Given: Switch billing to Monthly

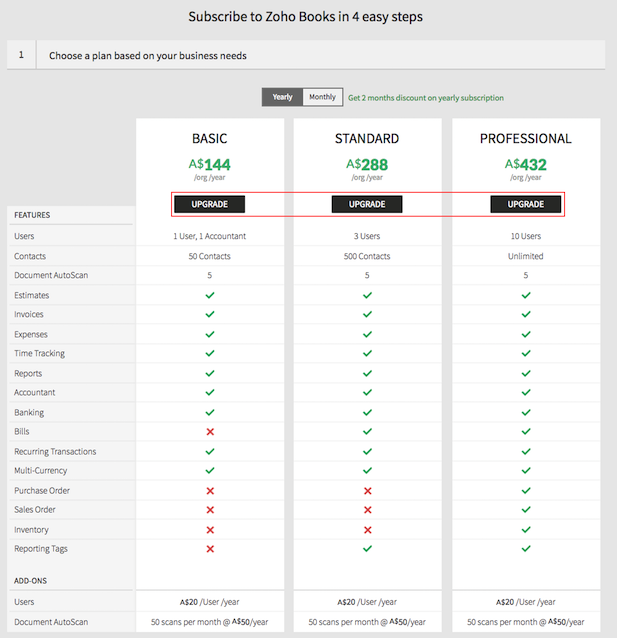Looking at the screenshot, I should [x=322, y=97].
